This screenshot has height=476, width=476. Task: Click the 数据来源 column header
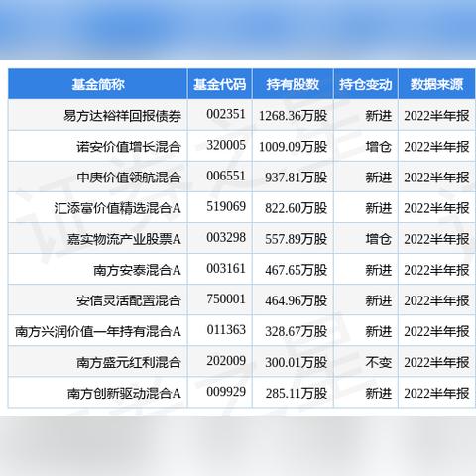point(436,84)
